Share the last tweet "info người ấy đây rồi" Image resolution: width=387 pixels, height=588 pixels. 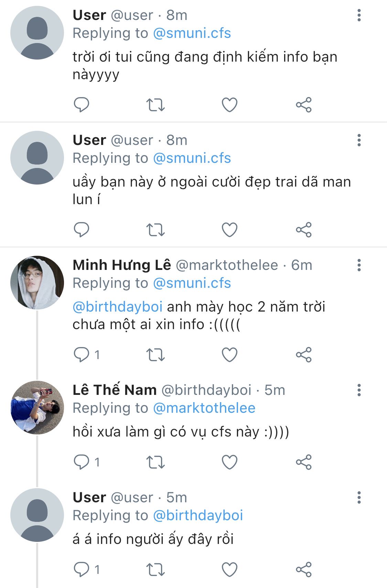click(304, 569)
